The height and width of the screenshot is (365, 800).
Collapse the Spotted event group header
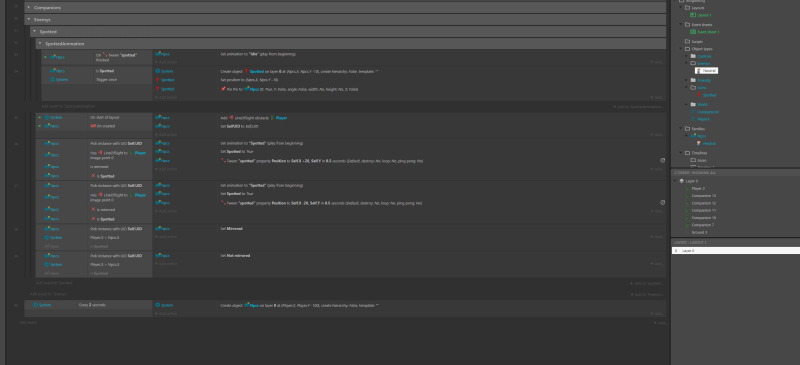[x=34, y=32]
